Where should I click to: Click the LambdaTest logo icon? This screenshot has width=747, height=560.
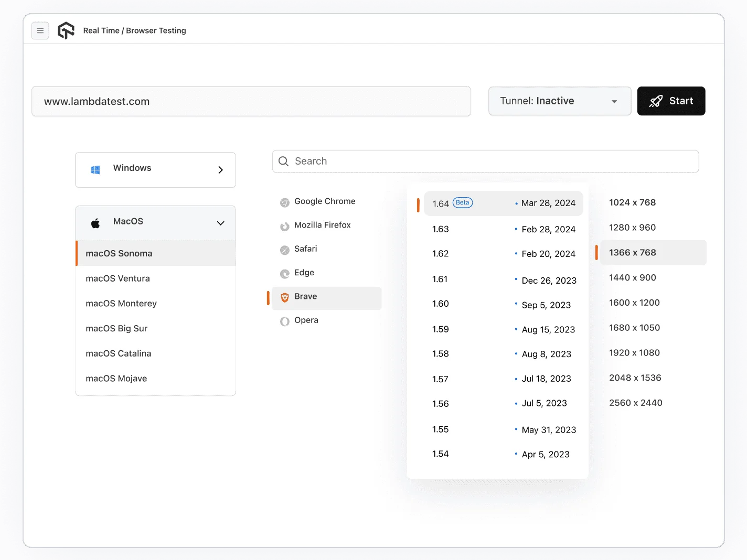(x=66, y=31)
